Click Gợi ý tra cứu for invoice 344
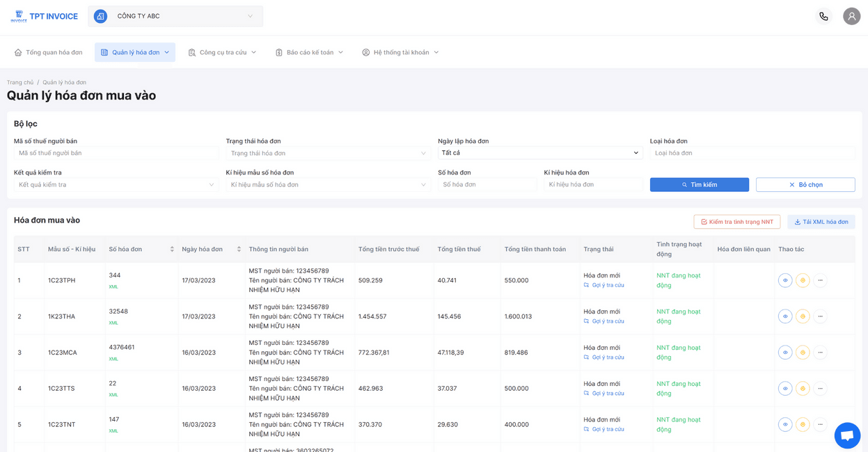Screen dimensions: 868x452 (x=603, y=285)
